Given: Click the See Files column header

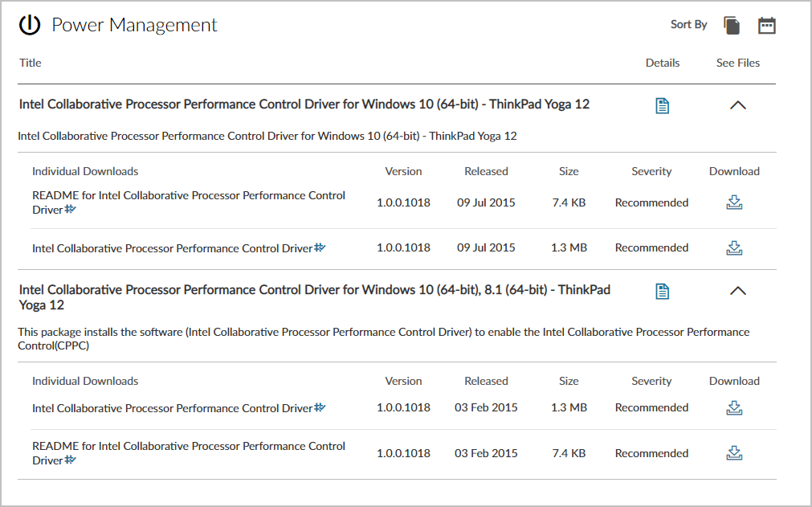Looking at the screenshot, I should (738, 63).
